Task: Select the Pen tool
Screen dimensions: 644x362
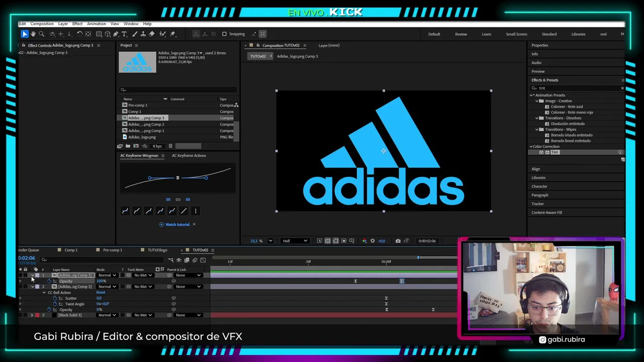Action: tap(116, 34)
